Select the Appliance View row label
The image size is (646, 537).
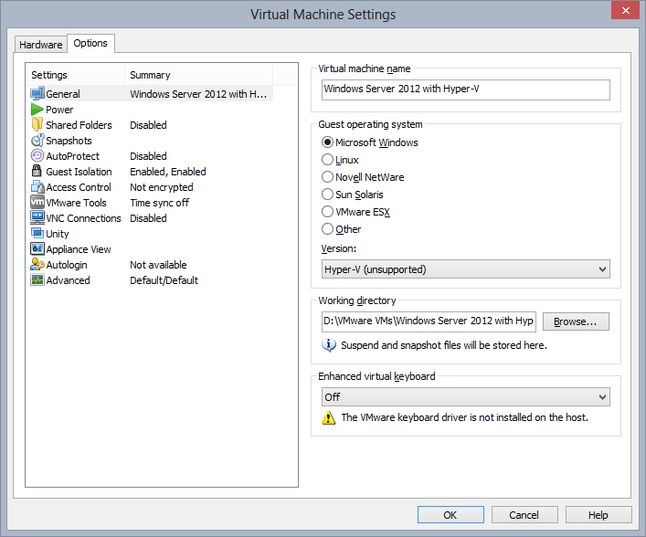[x=78, y=249]
